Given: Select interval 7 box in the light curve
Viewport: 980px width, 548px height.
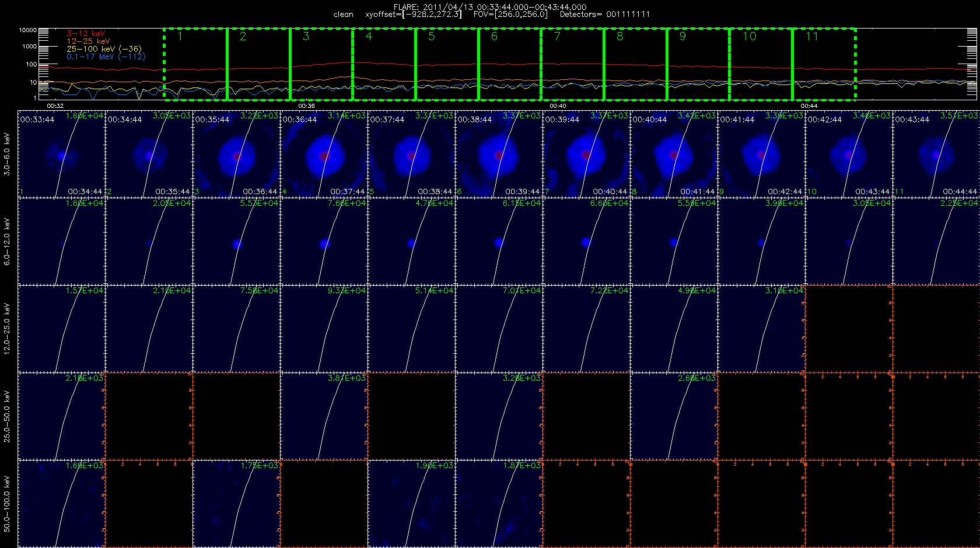Looking at the screenshot, I should [573, 64].
